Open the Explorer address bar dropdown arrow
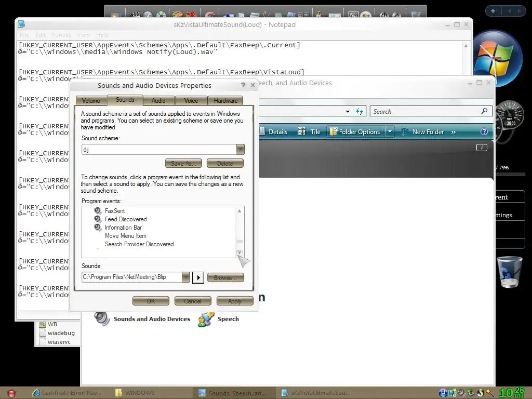The width and height of the screenshot is (532, 399). click(x=348, y=112)
